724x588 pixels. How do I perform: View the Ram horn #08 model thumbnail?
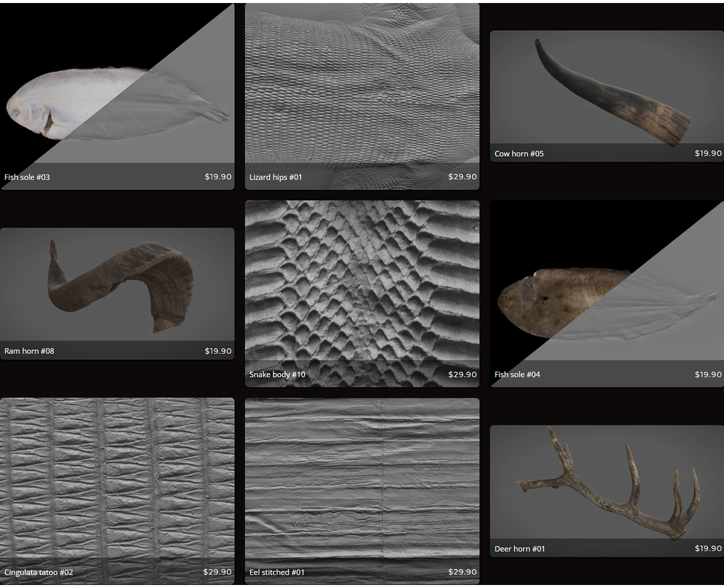pos(117,283)
